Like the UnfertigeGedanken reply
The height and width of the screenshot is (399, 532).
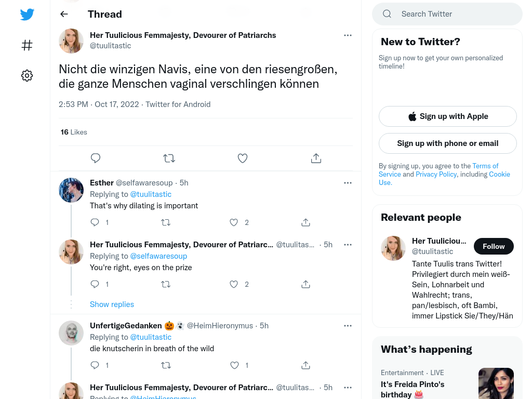point(234,365)
